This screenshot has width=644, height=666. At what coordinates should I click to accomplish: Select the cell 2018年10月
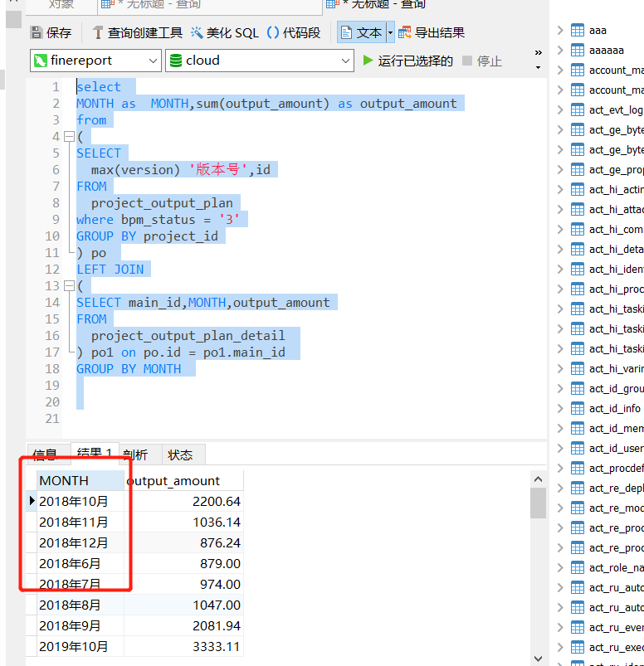pos(80,501)
